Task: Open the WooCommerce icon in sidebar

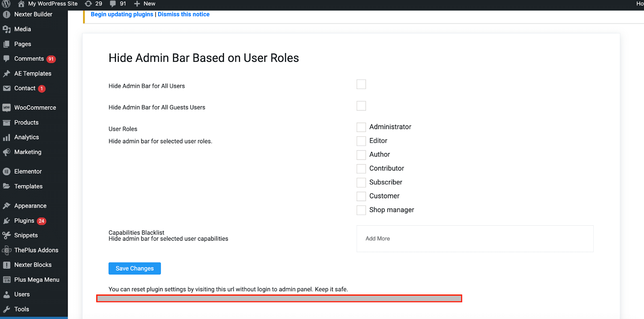Action: (x=6, y=108)
